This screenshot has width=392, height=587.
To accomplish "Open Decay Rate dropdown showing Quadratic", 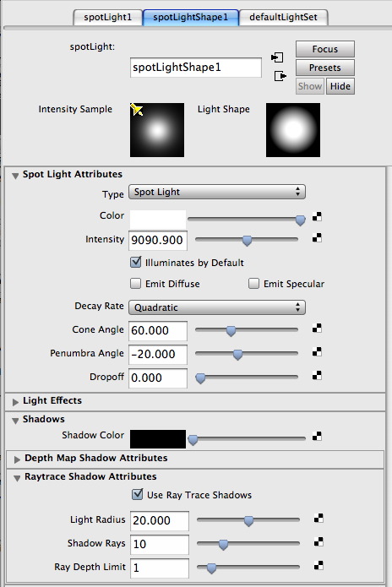I will coord(217,307).
